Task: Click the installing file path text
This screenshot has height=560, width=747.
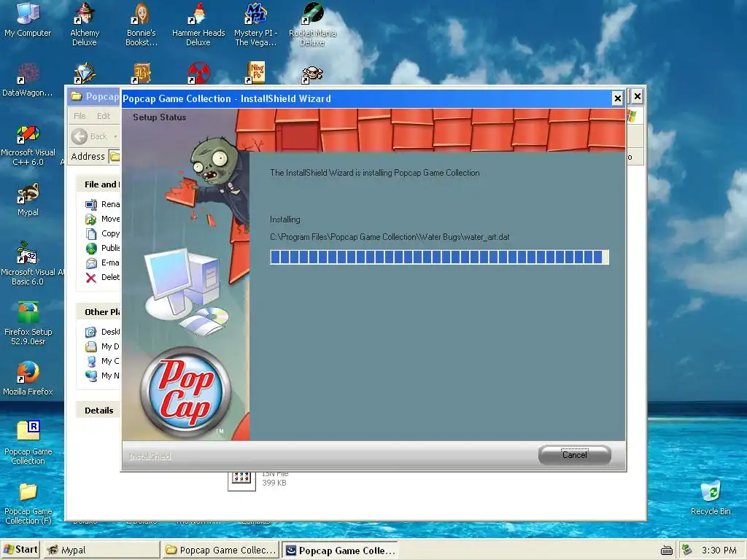Action: coord(390,237)
